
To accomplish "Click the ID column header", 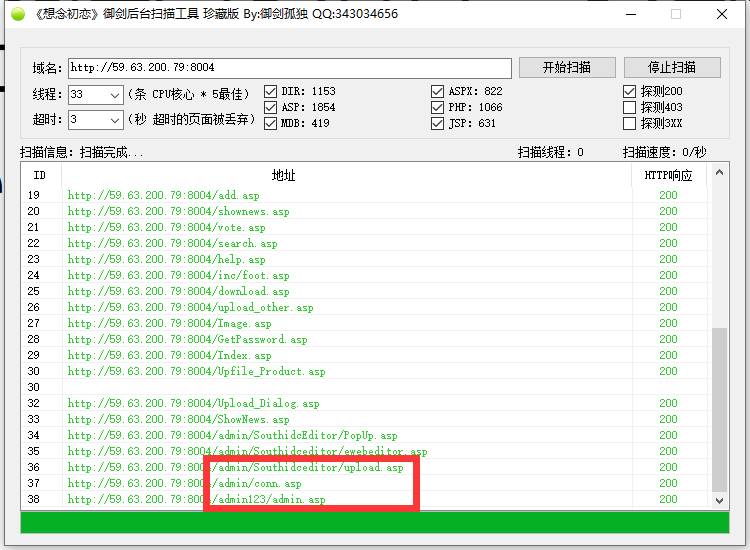I will click(41, 175).
